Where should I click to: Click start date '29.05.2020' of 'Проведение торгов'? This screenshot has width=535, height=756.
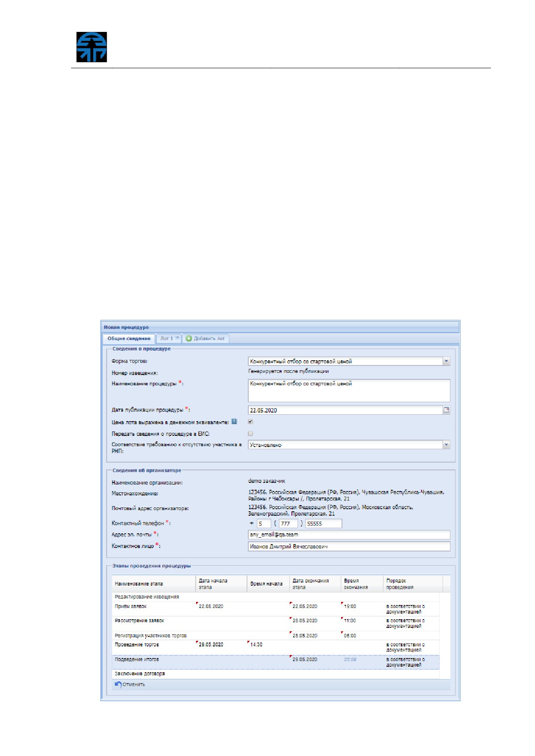pyautogui.click(x=211, y=645)
